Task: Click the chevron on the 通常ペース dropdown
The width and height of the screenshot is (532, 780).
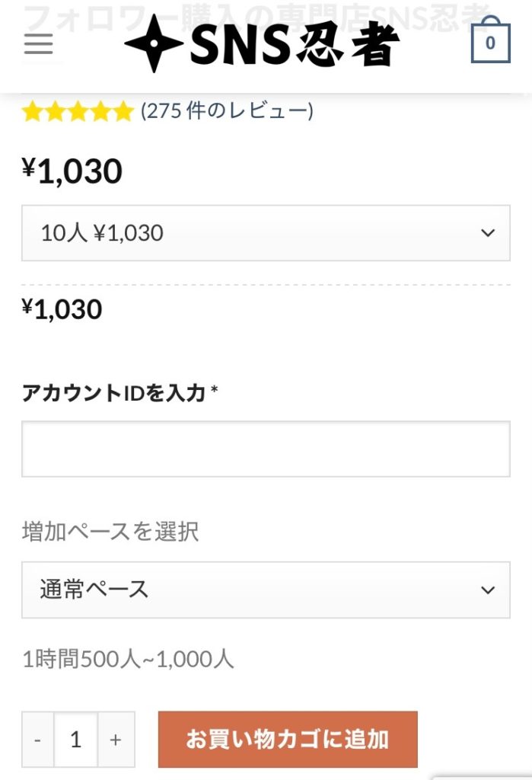Action: tap(488, 590)
